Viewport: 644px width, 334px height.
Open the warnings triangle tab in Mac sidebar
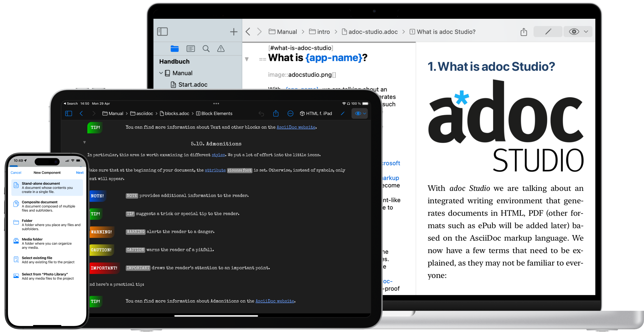[x=221, y=49]
